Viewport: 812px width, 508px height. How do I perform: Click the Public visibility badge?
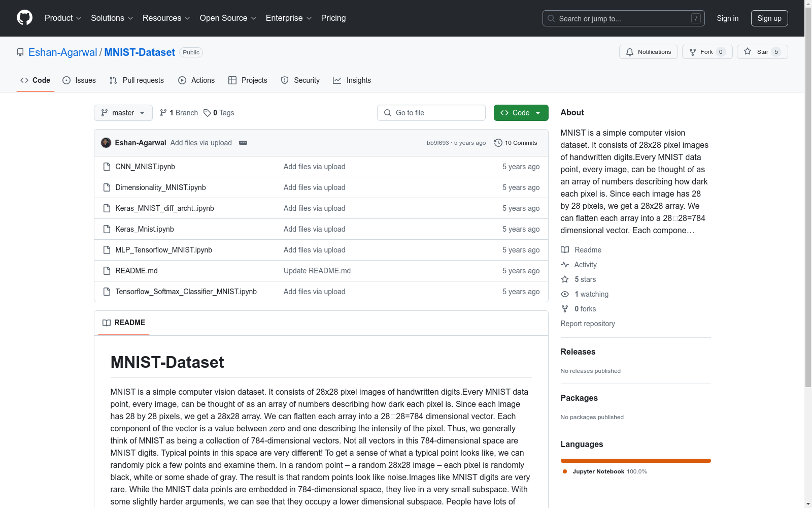tap(191, 52)
